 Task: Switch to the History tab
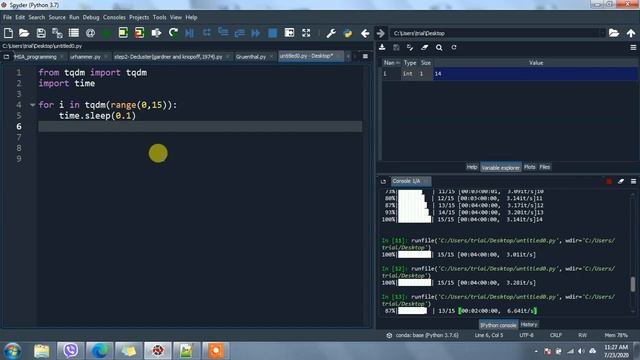pos(529,324)
